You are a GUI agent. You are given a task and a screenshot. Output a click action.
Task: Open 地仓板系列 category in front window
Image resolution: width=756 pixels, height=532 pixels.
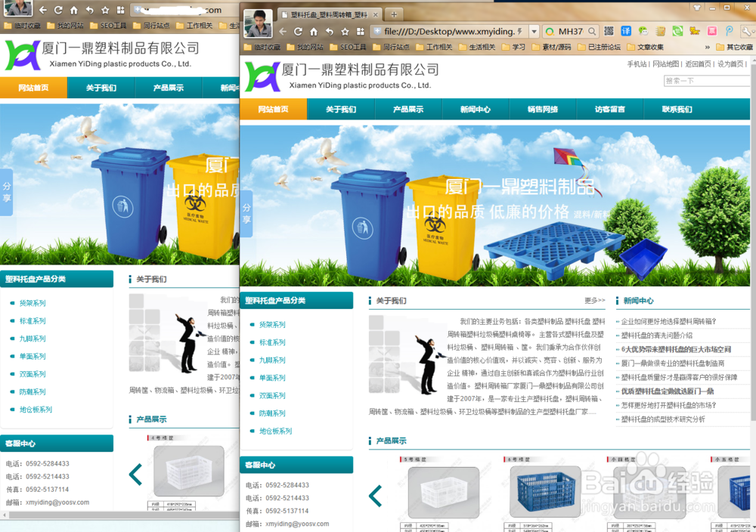pos(276,431)
